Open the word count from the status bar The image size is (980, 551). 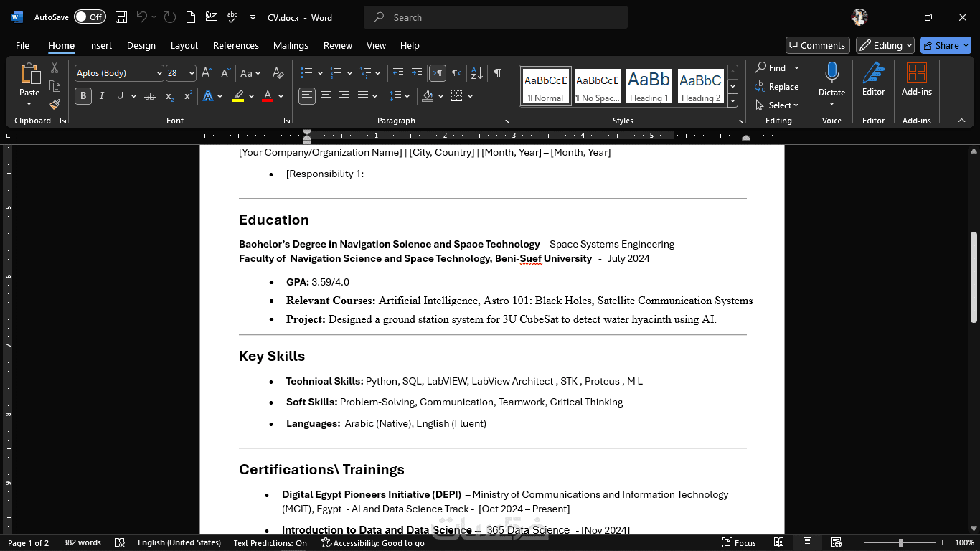pyautogui.click(x=82, y=543)
